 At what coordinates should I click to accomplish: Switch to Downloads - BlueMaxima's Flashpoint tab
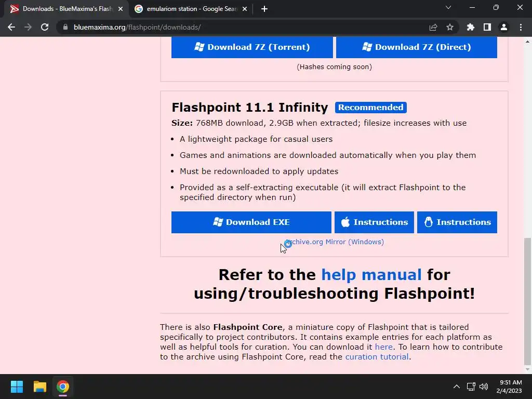coord(66,9)
